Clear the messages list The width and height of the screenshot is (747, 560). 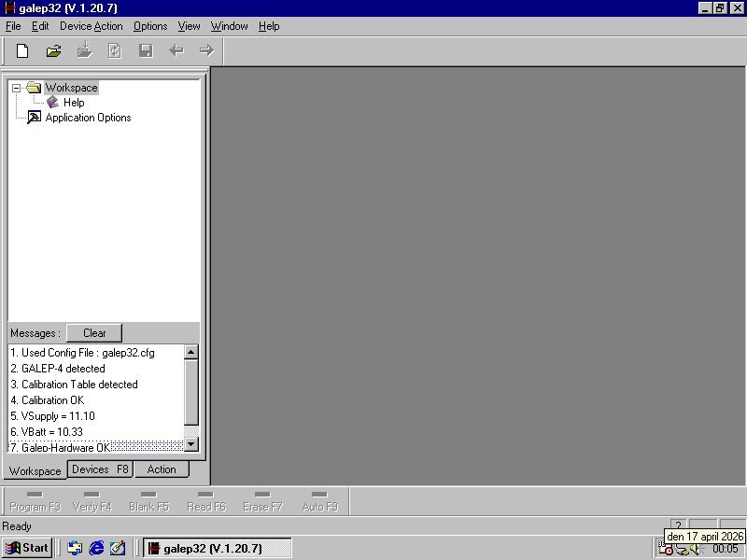click(x=94, y=333)
